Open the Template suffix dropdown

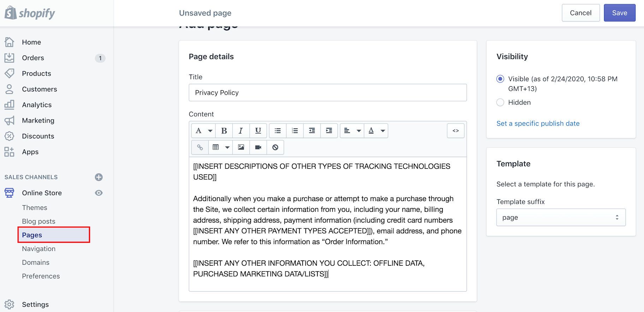(x=561, y=217)
